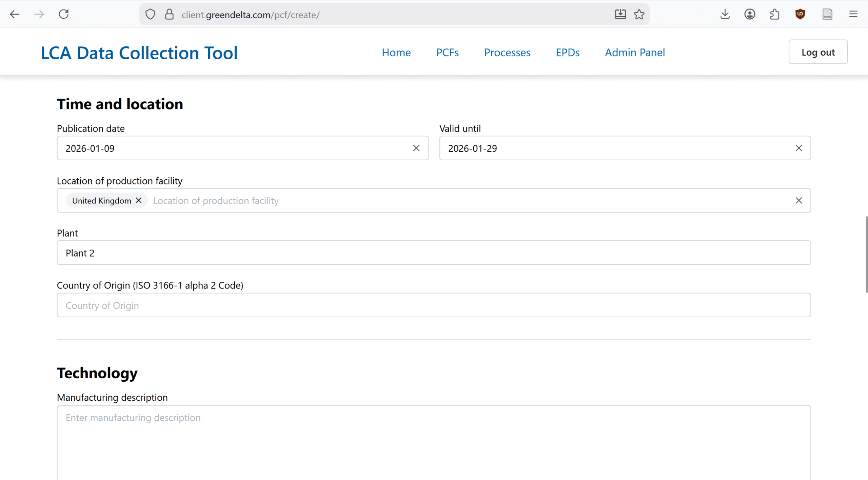This screenshot has height=480, width=868.
Task: Navigate to the PCFs menu item
Action: [447, 53]
